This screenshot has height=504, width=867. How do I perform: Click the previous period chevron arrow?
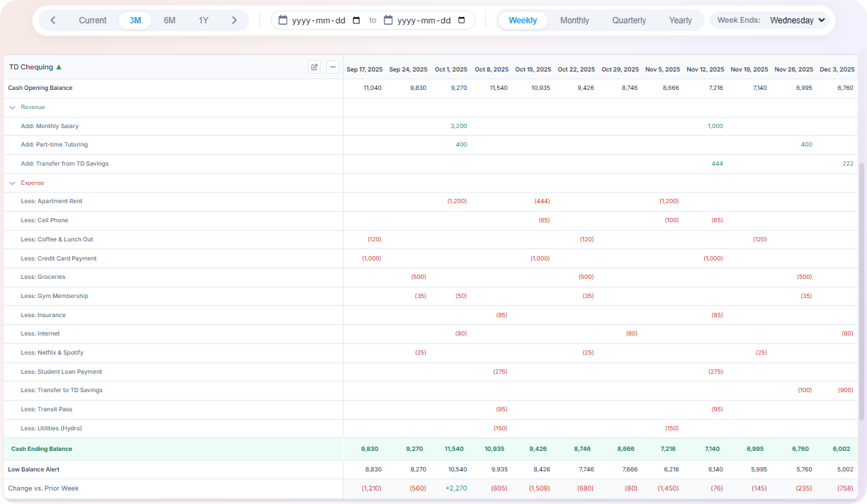(x=53, y=21)
